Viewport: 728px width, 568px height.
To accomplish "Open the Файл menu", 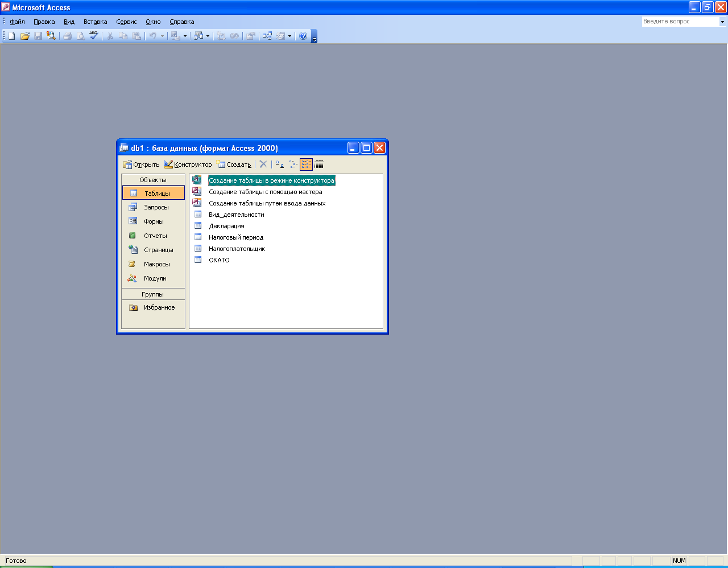I will (17, 22).
